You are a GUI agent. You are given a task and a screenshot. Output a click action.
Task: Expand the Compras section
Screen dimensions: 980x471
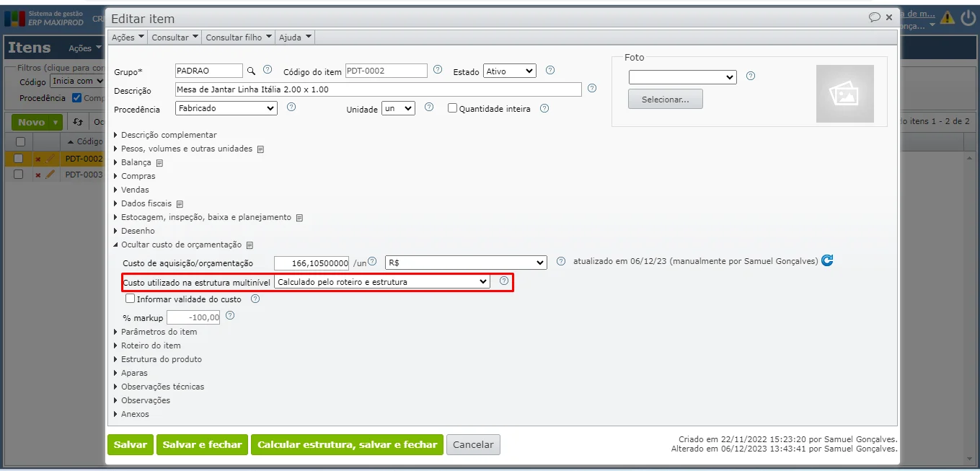coord(134,176)
